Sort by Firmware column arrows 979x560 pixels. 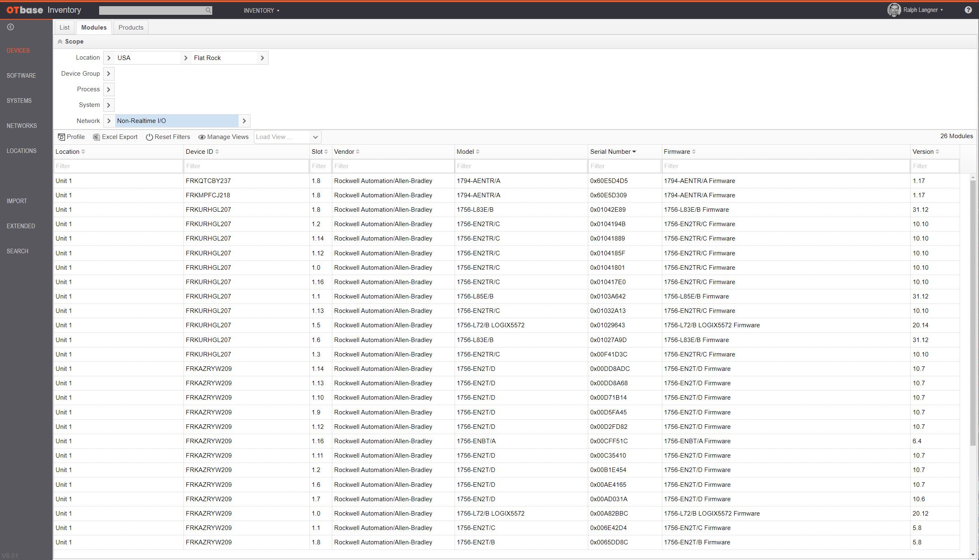click(x=694, y=152)
